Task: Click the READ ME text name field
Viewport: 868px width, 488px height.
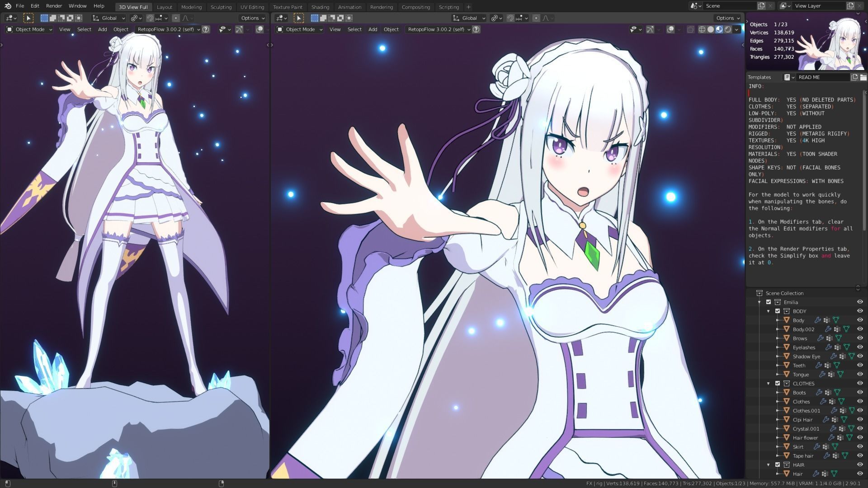Action: 822,77
